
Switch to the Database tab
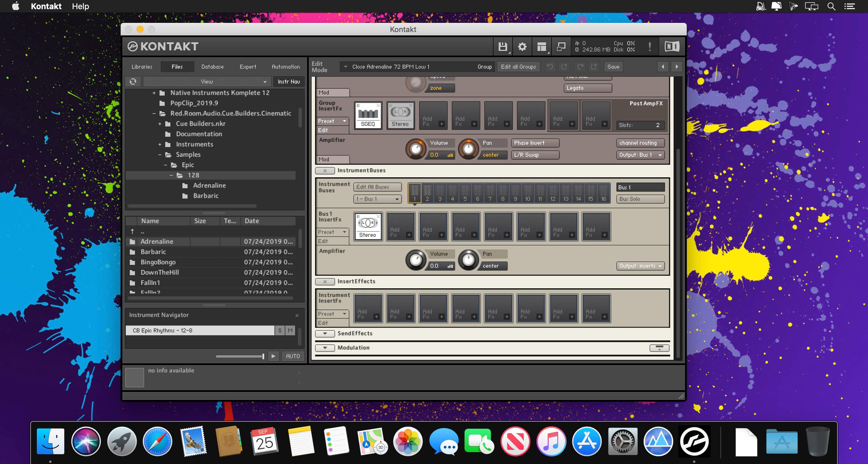click(x=212, y=67)
